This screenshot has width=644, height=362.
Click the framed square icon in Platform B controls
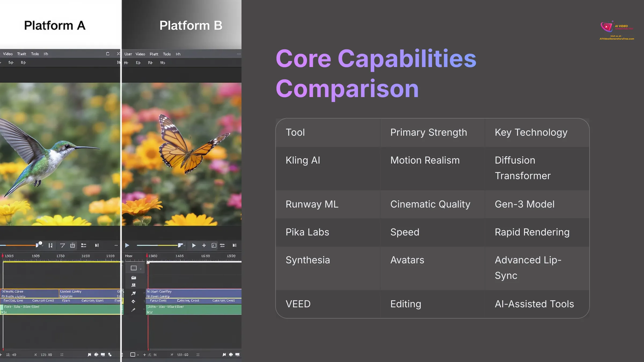click(214, 245)
